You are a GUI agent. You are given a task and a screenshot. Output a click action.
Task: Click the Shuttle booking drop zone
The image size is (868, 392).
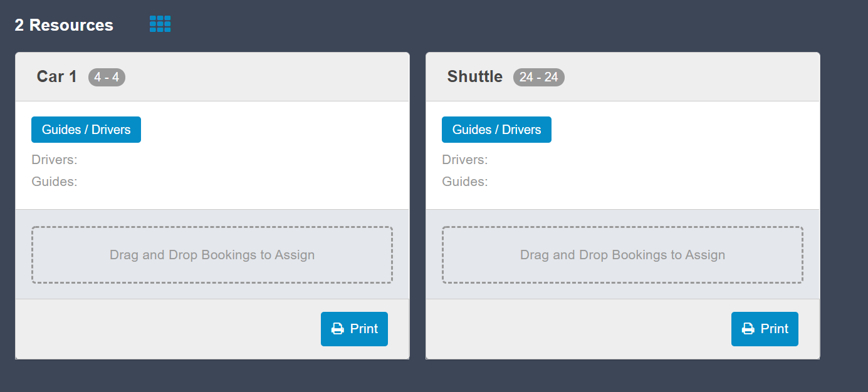coord(622,255)
